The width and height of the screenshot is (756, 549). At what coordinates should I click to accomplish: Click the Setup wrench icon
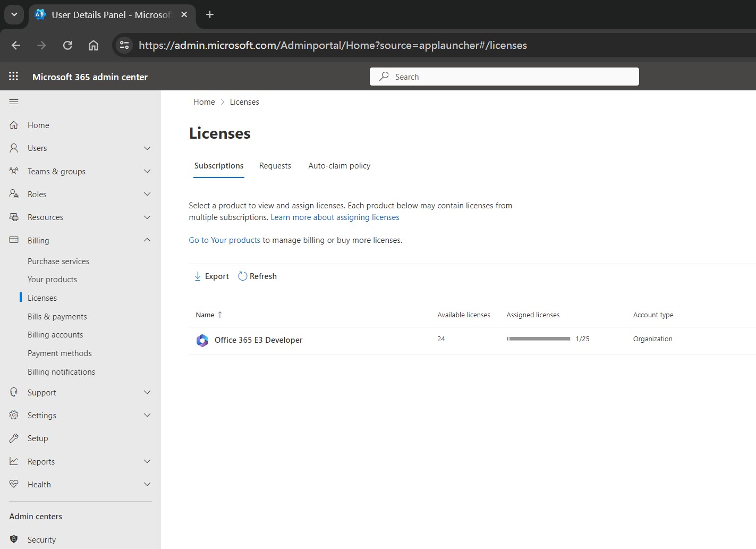pos(14,438)
